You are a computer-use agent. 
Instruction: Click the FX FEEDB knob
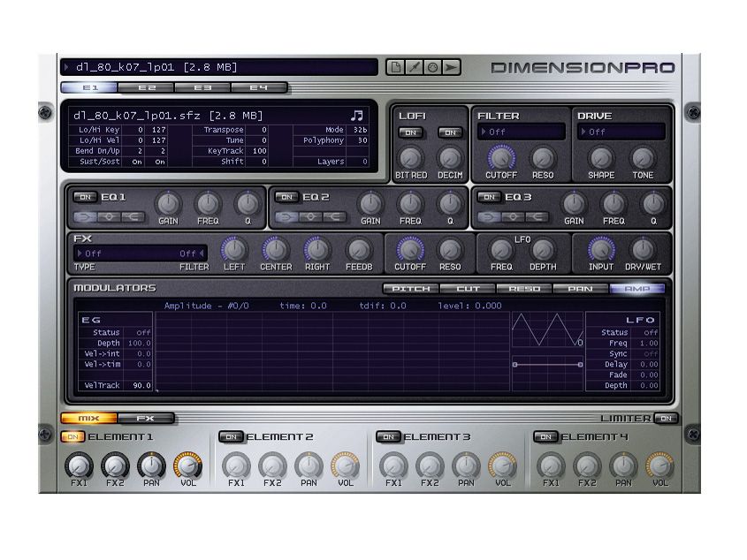point(359,249)
